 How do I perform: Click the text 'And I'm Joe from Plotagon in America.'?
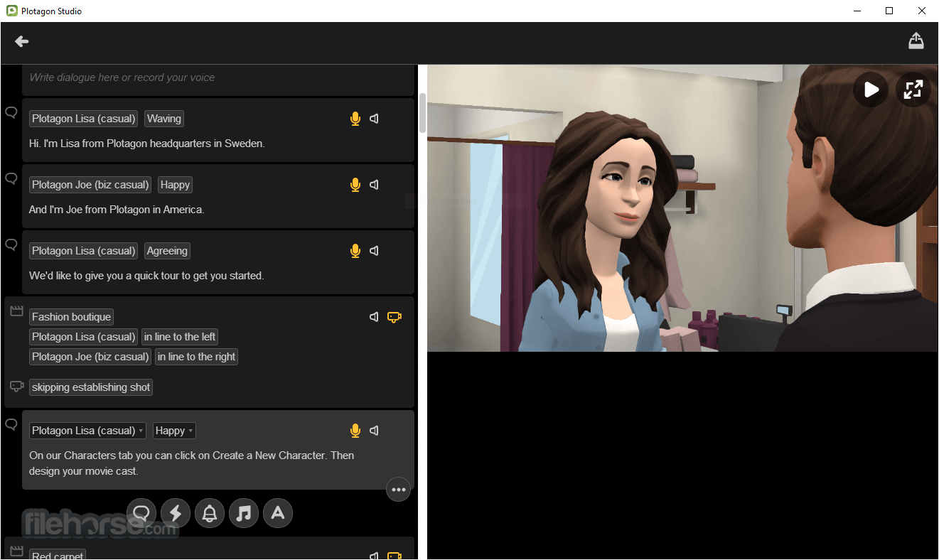pos(117,210)
